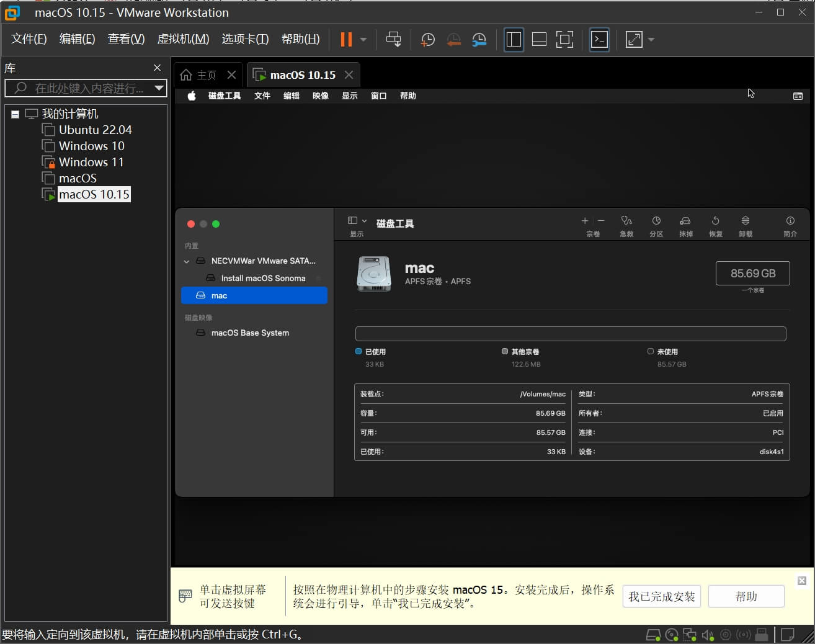The height and width of the screenshot is (644, 815).
Task: Select Windows 10 in the library
Action: pyautogui.click(x=91, y=146)
